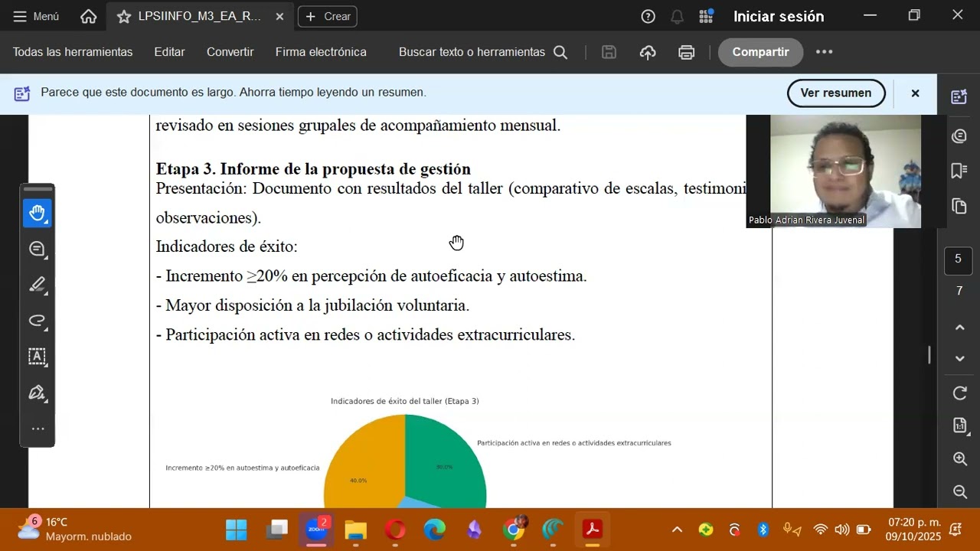Image resolution: width=980 pixels, height=551 pixels.
Task: Open the Convertir menu
Action: [230, 52]
